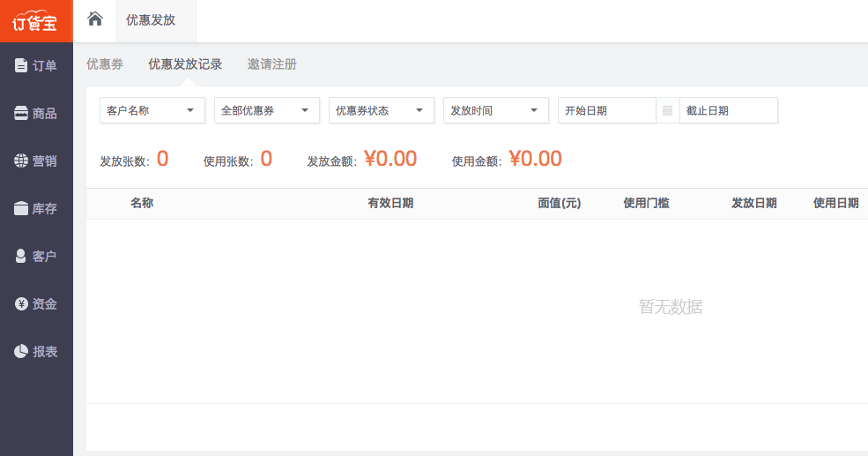Open the 资金 funds yen icon
Image resolution: width=868 pixels, height=456 pixels.
[21, 303]
